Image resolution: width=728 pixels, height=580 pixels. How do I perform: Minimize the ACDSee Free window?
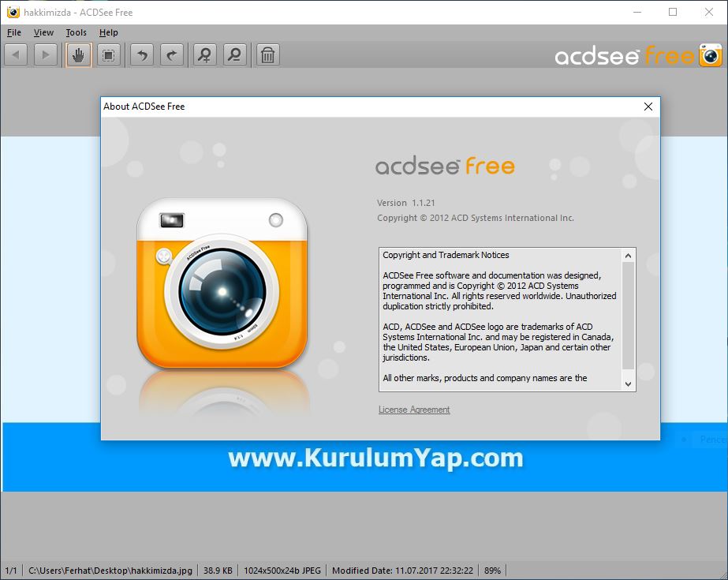(x=637, y=12)
